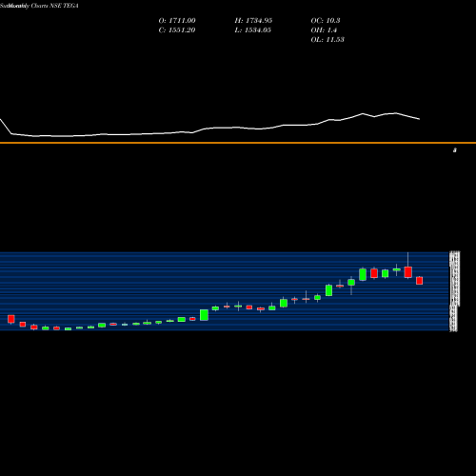Click the red candle with the tallest upper wick
This screenshot has height=476, width=476.
coord(408,272)
